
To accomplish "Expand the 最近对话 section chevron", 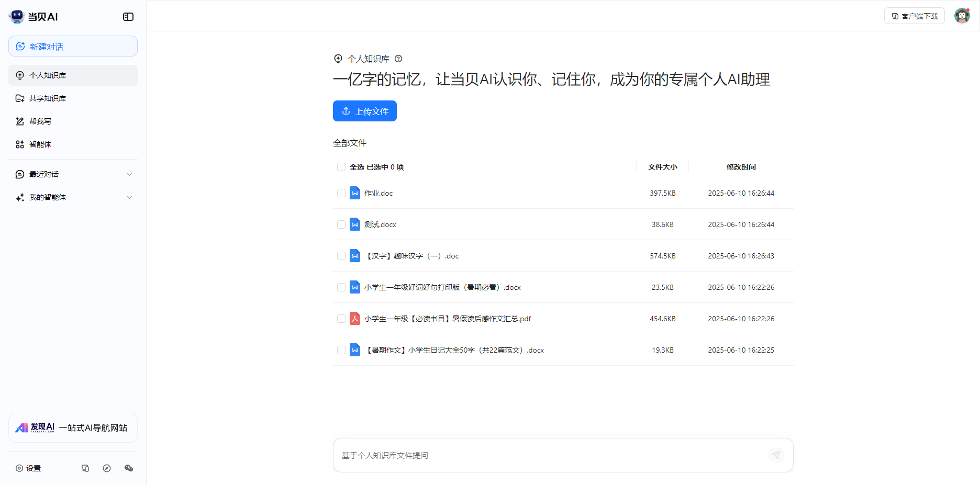I will [129, 174].
